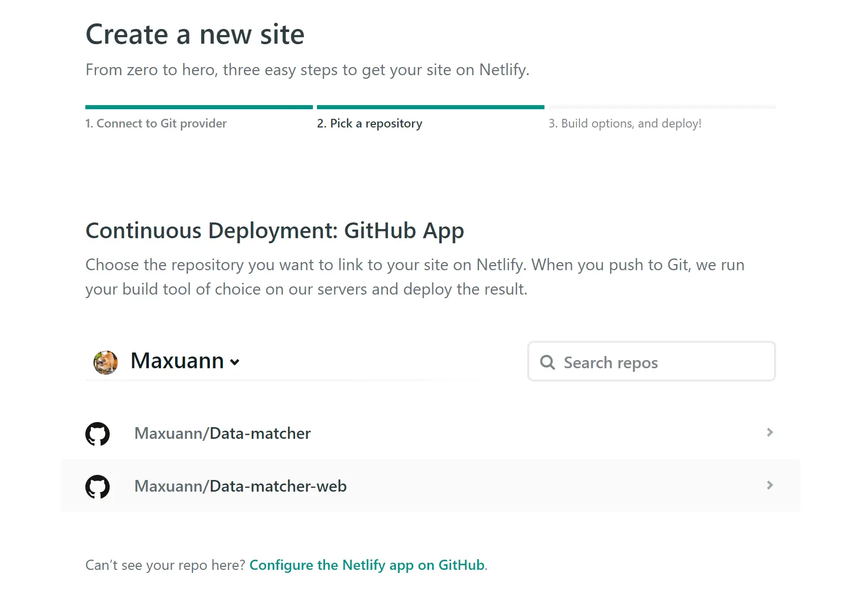This screenshot has height=611, width=868.
Task: Open Configure the Netlify app on GitHub link
Action: [x=367, y=565]
